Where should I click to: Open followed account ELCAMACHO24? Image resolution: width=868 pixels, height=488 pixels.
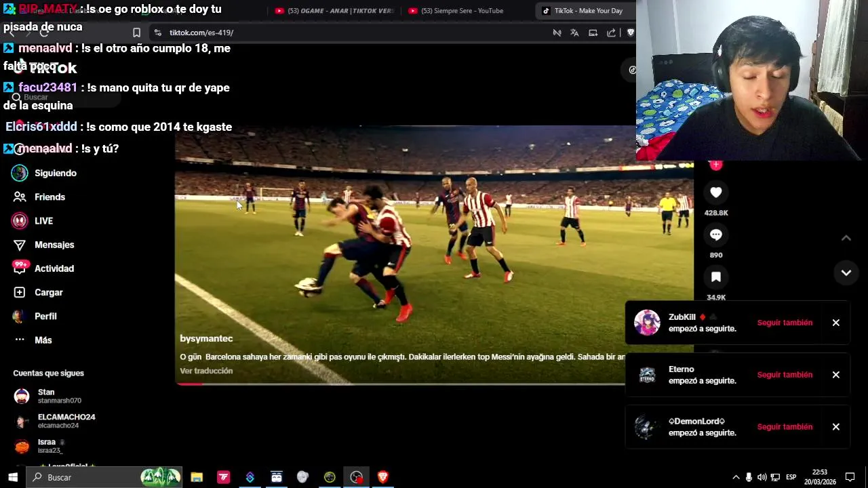[56, 421]
